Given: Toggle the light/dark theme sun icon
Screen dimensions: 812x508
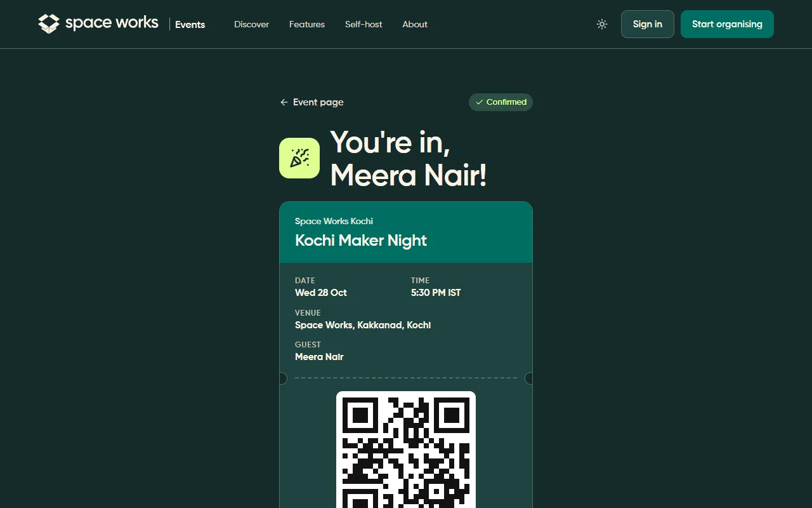Looking at the screenshot, I should coord(602,24).
